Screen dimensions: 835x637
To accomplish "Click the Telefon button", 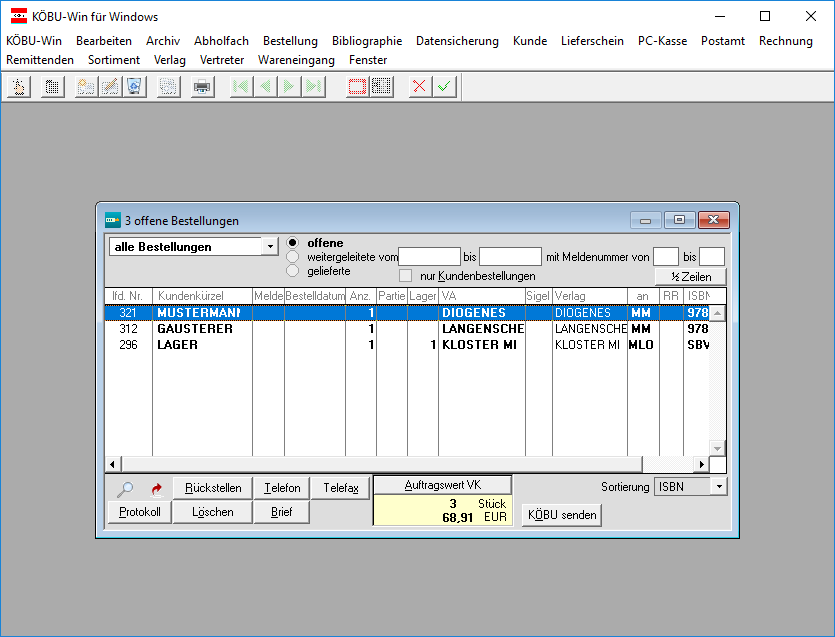I will (x=282, y=488).
